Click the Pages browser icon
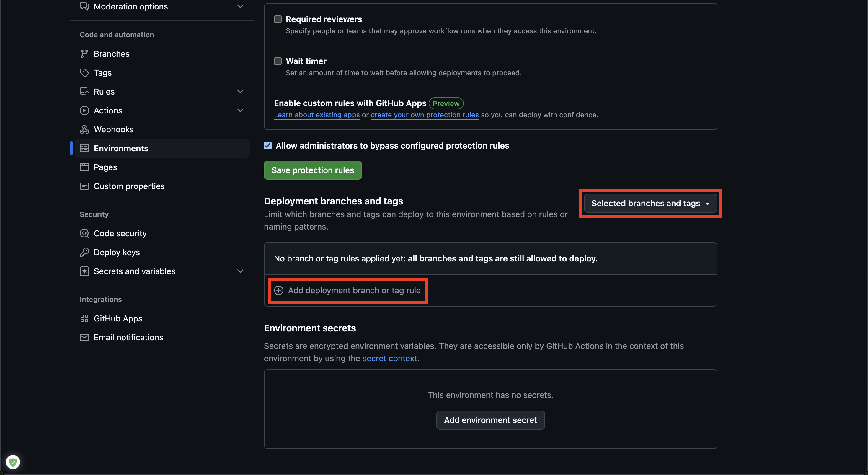The image size is (868, 475). click(x=84, y=167)
